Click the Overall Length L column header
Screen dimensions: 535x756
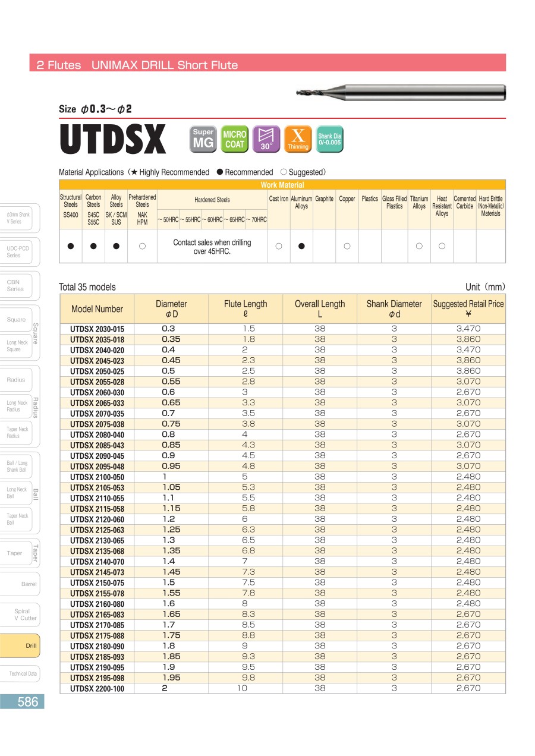(x=320, y=309)
